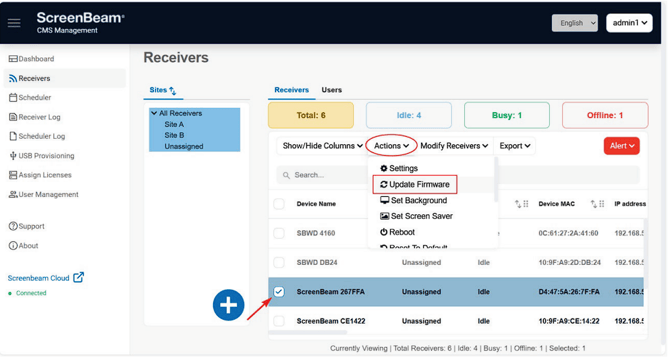Click MAC address D4:47:5A:26:7F:FA
The image size is (670, 360).
click(569, 292)
